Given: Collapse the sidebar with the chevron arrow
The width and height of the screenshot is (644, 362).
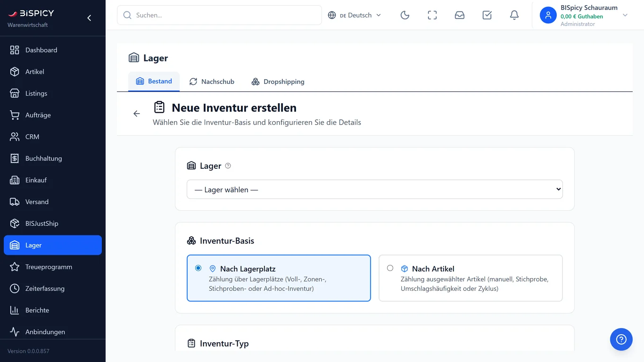Looking at the screenshot, I should click(x=89, y=18).
